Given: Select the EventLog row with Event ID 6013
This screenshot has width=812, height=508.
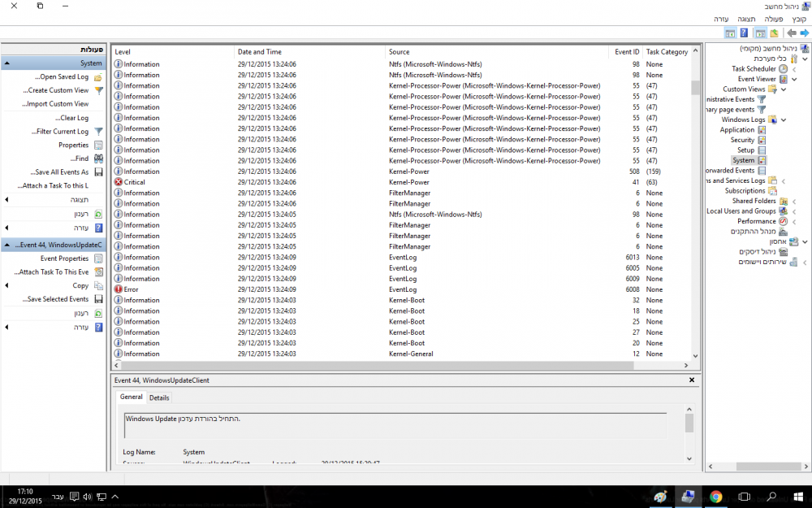Looking at the screenshot, I should click(402, 258).
